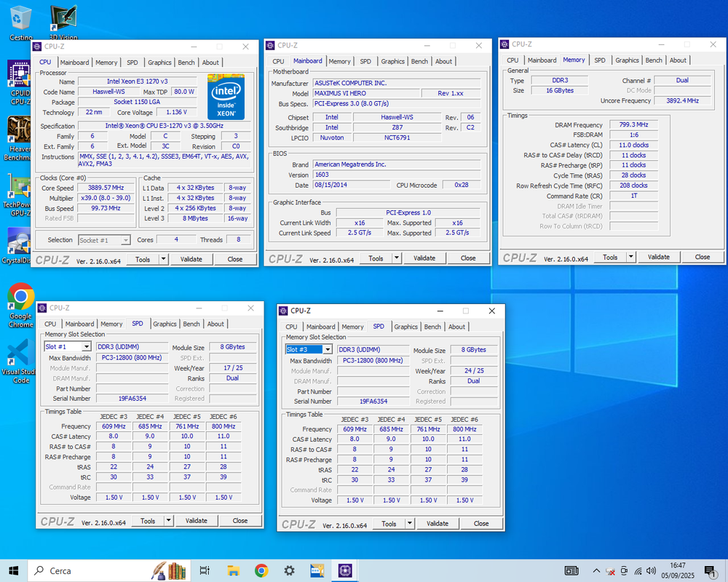Viewport: 728px width, 582px height.
Task: Open the key-tagged app icon in taskbar
Action: click(317, 571)
